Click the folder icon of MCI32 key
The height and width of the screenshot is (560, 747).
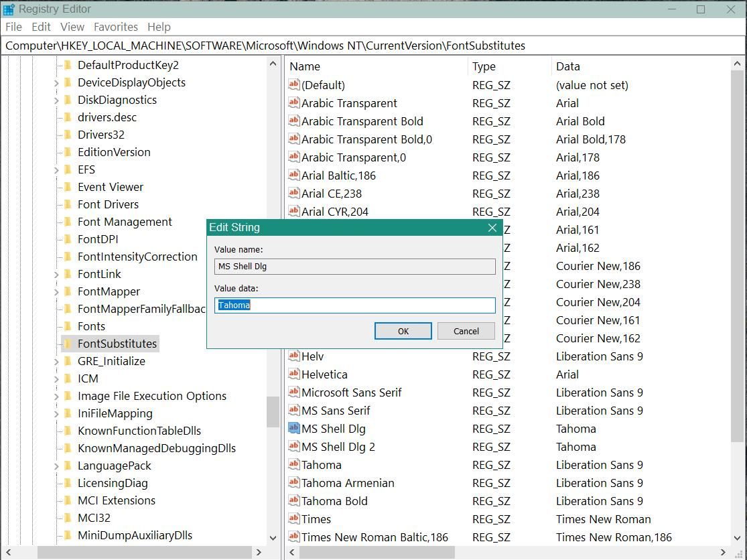68,518
